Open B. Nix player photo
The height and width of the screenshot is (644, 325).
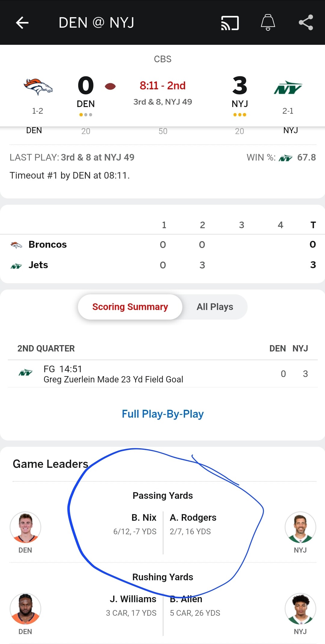(x=25, y=527)
